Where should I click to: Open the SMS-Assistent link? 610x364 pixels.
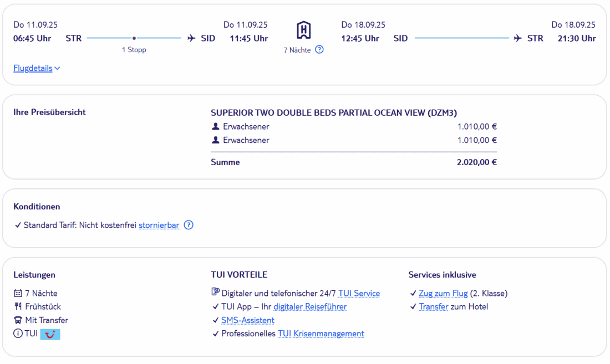coord(248,320)
